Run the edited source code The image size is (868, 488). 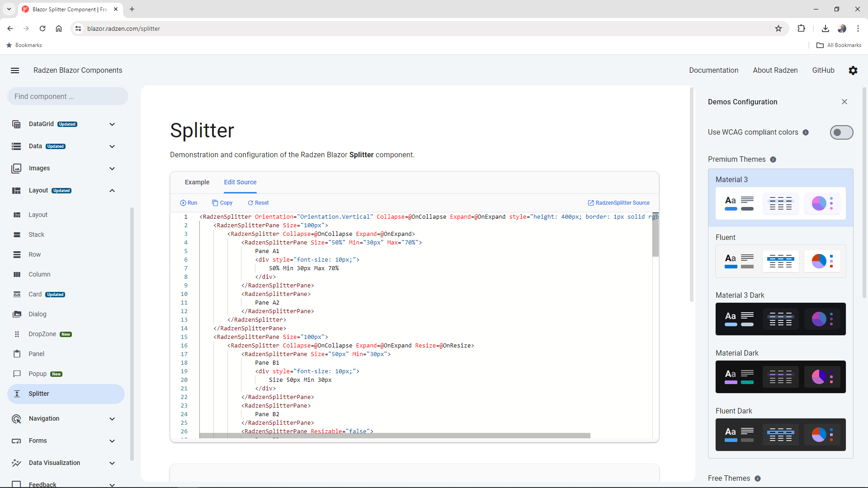tap(189, 203)
